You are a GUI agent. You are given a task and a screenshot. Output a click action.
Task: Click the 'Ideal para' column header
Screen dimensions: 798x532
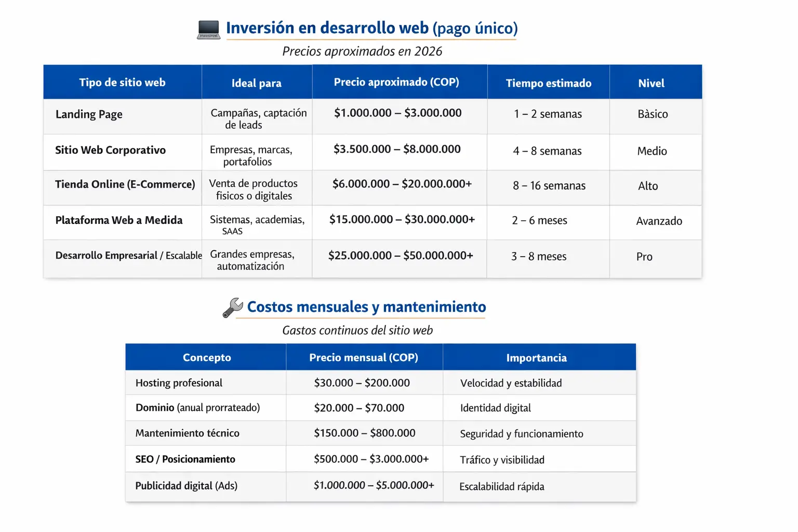click(x=257, y=82)
